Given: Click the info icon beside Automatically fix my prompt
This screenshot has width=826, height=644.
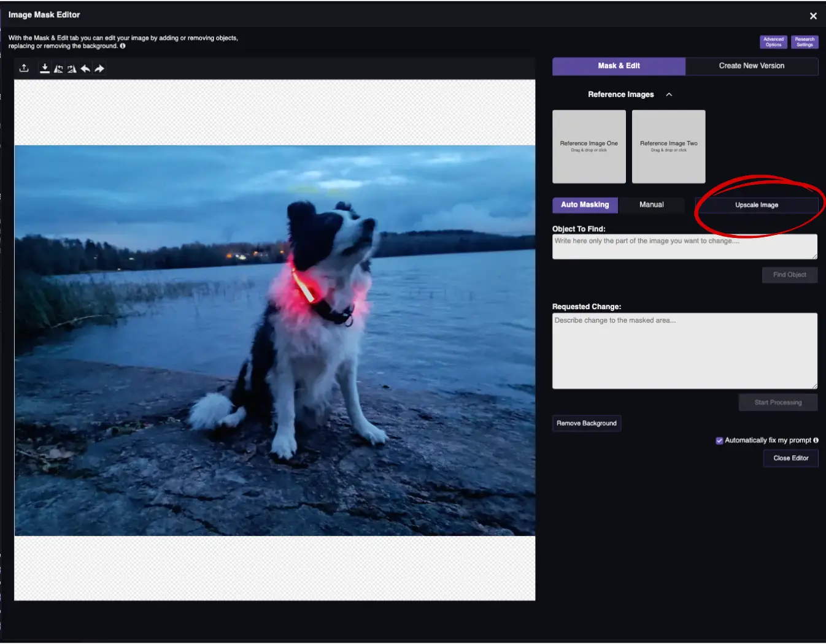Looking at the screenshot, I should [x=816, y=440].
